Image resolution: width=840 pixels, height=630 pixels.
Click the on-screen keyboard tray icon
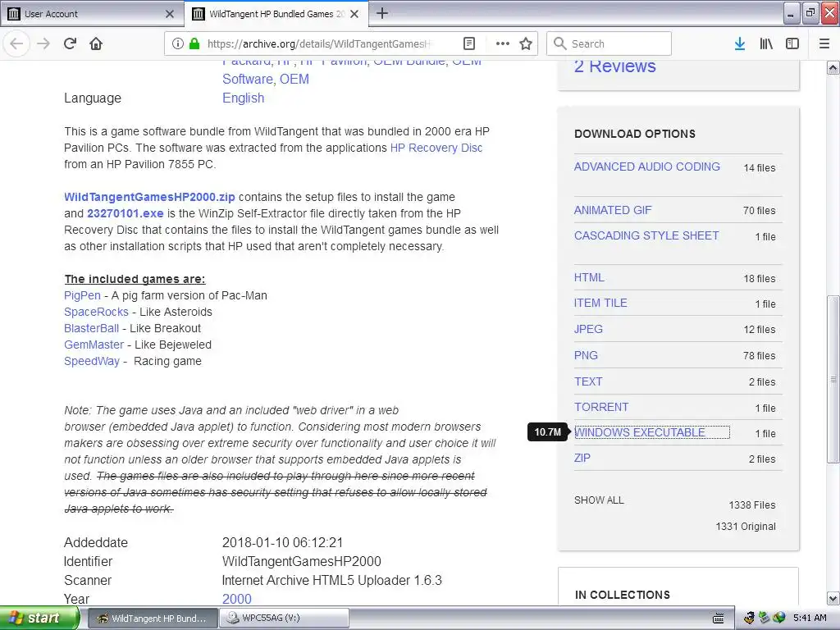click(x=718, y=619)
